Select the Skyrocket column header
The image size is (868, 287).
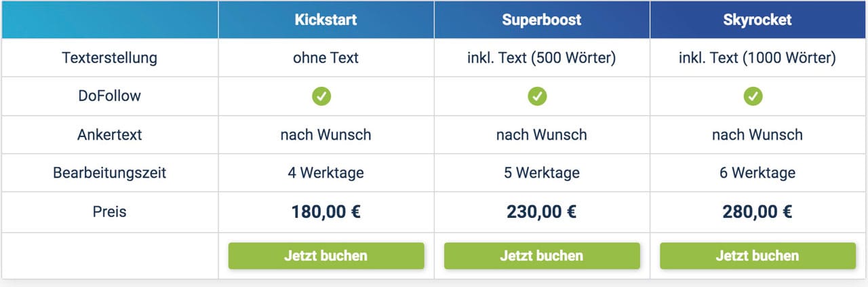click(x=757, y=20)
